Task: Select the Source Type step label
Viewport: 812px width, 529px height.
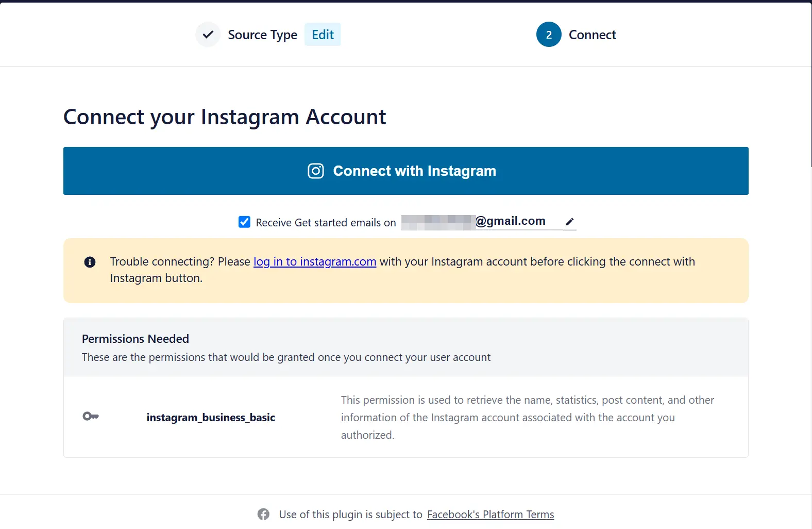Action: [262, 35]
